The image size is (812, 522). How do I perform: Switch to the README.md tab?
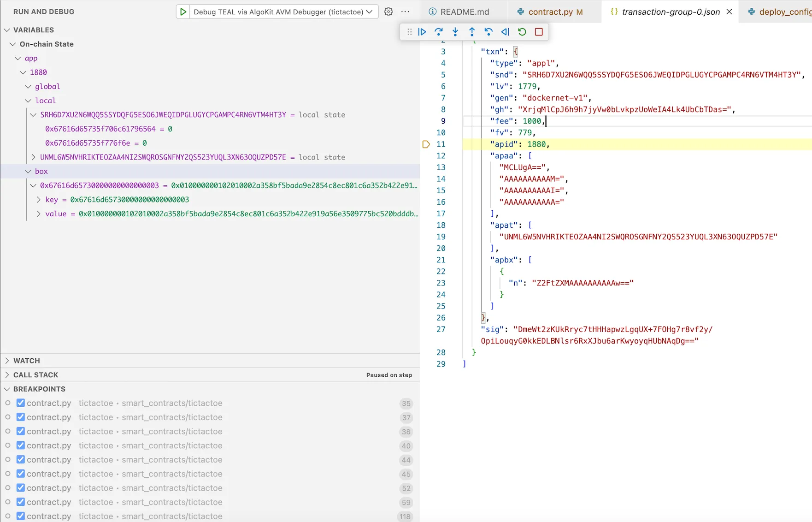click(463, 12)
